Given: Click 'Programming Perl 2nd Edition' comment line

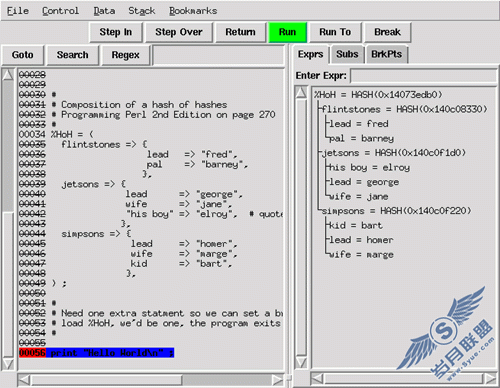Looking at the screenshot, I should point(168,115).
